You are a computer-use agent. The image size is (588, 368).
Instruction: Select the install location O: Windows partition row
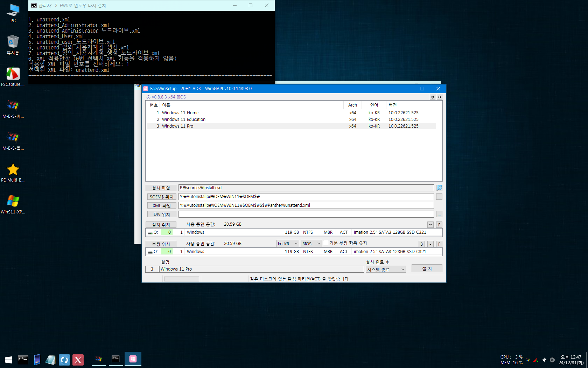(x=294, y=232)
